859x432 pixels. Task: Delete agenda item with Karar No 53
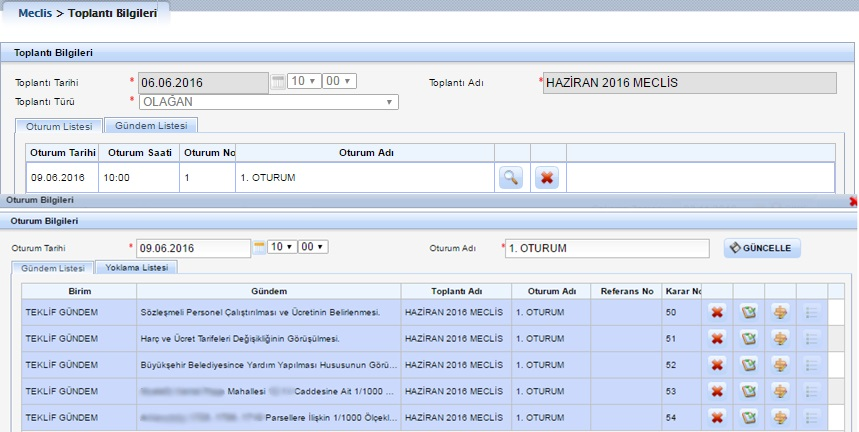click(x=717, y=391)
